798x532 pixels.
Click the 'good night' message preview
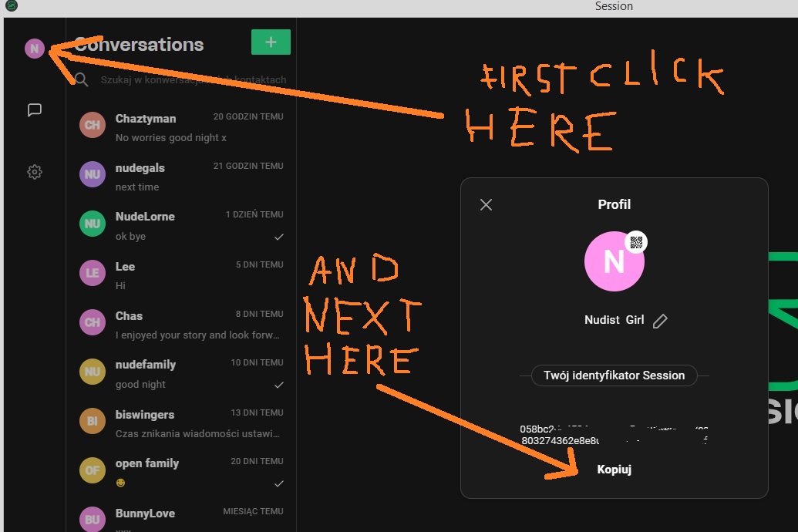point(140,385)
